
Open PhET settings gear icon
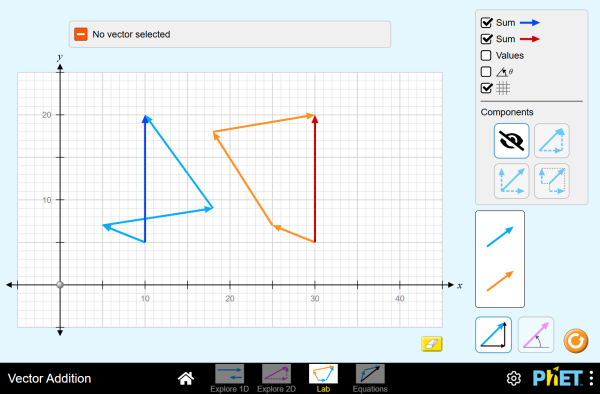pyautogui.click(x=514, y=378)
